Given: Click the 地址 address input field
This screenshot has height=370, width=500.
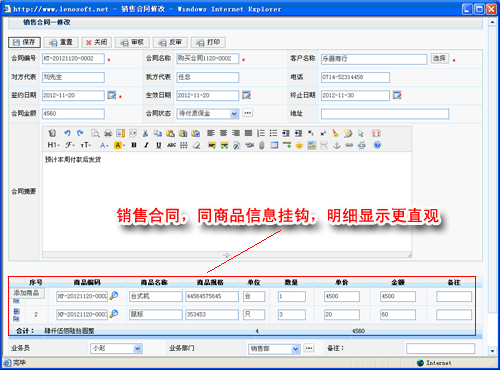Looking at the screenshot, I should click(385, 114).
